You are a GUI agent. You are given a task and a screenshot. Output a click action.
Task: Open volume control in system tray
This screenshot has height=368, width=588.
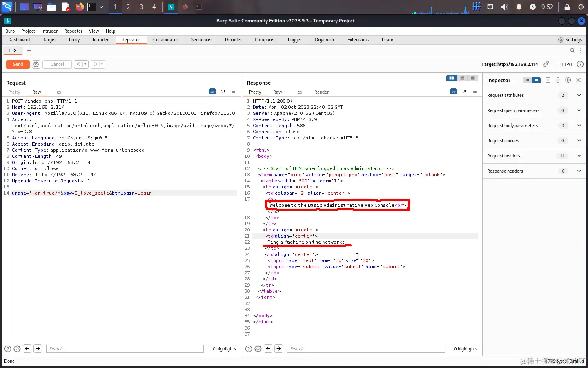pyautogui.click(x=505, y=7)
